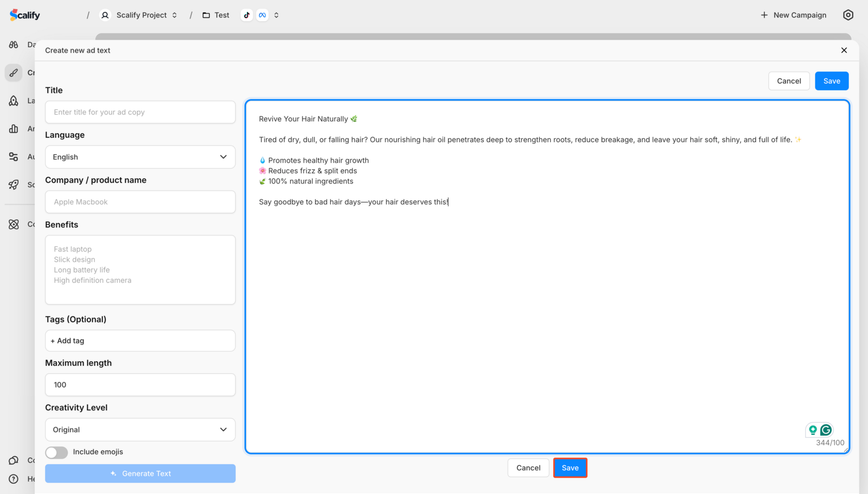Open the brush icon in the sidebar
The width and height of the screenshot is (868, 494).
[14, 73]
